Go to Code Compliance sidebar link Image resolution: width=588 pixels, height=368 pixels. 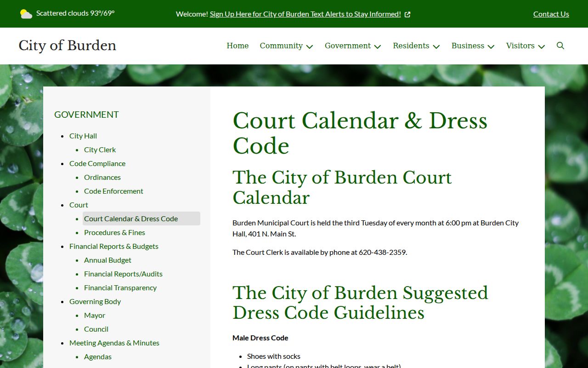point(97,163)
